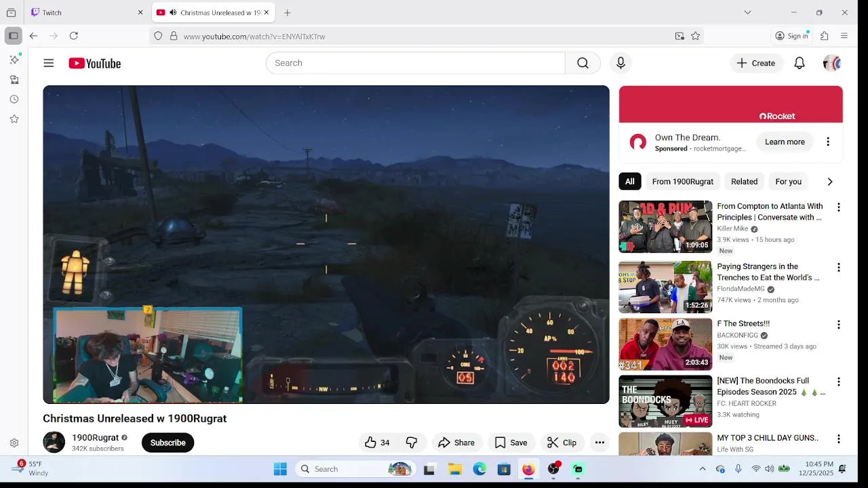Open a new browser tab
The width and height of the screenshot is (868, 488).
point(288,12)
